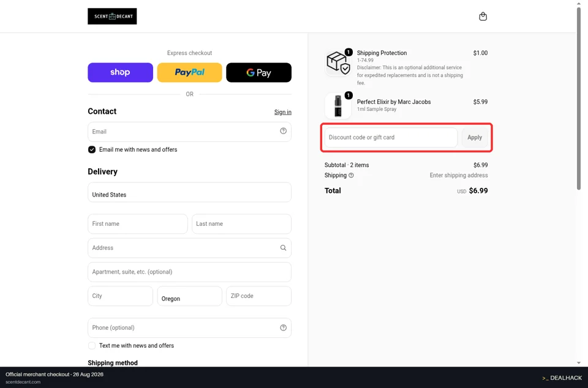588x388 pixels.
Task: Click the email field help icon
Action: [283, 131]
